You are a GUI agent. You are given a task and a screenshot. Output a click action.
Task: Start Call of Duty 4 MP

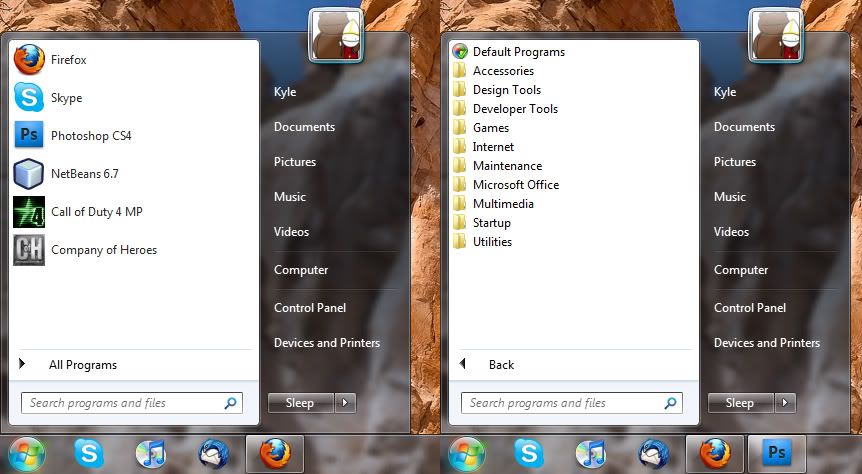(134, 212)
